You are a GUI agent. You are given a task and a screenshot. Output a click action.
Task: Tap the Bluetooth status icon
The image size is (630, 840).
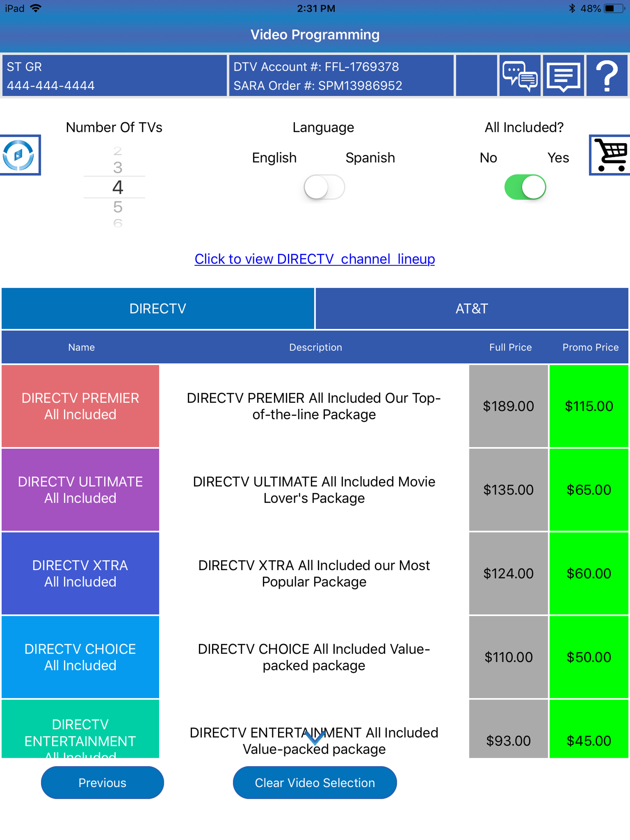[x=572, y=8]
